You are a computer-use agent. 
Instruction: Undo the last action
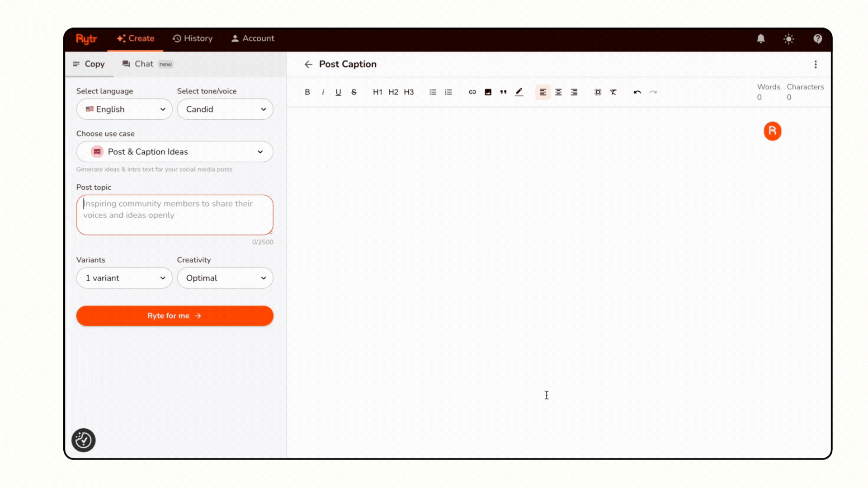pyautogui.click(x=637, y=92)
